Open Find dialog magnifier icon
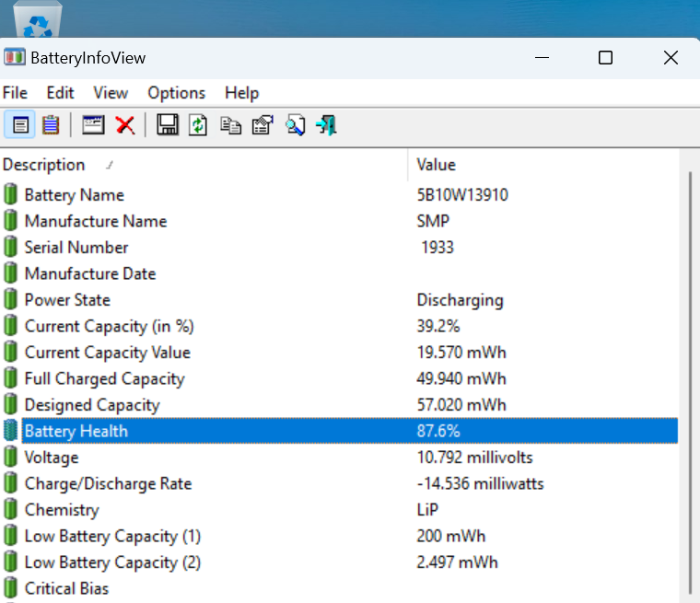The width and height of the screenshot is (700, 603). pos(295,125)
